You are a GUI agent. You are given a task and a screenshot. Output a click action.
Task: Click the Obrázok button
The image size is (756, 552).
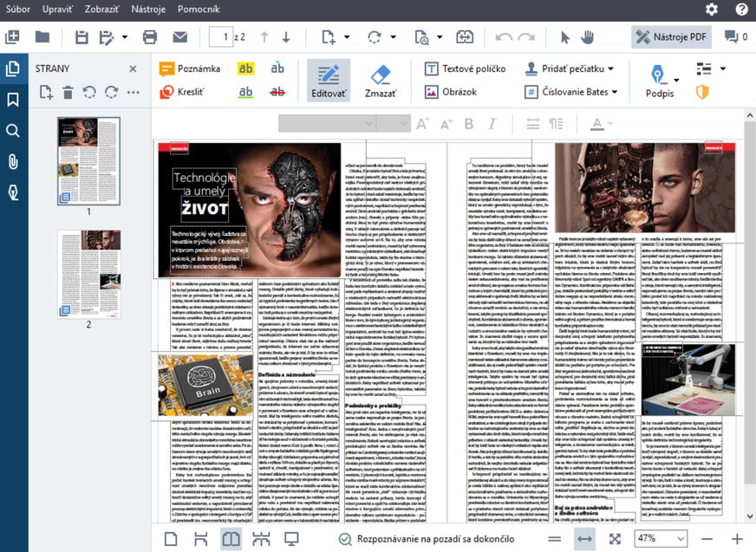click(x=450, y=91)
